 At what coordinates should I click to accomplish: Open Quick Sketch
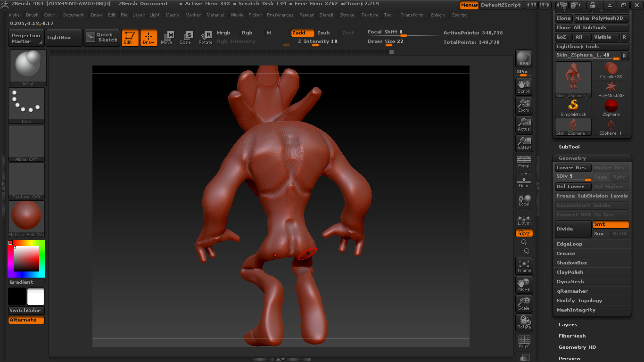click(102, 38)
